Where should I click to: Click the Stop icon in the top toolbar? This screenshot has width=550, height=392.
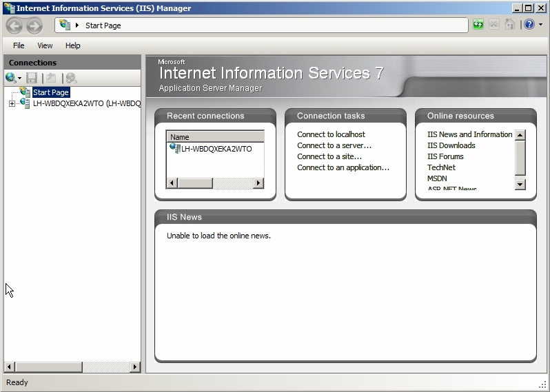tap(494, 25)
